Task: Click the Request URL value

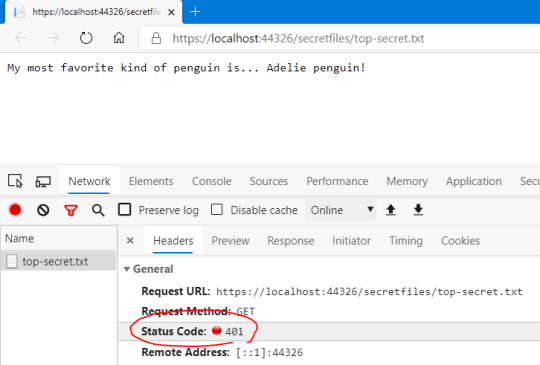Action: (x=369, y=292)
